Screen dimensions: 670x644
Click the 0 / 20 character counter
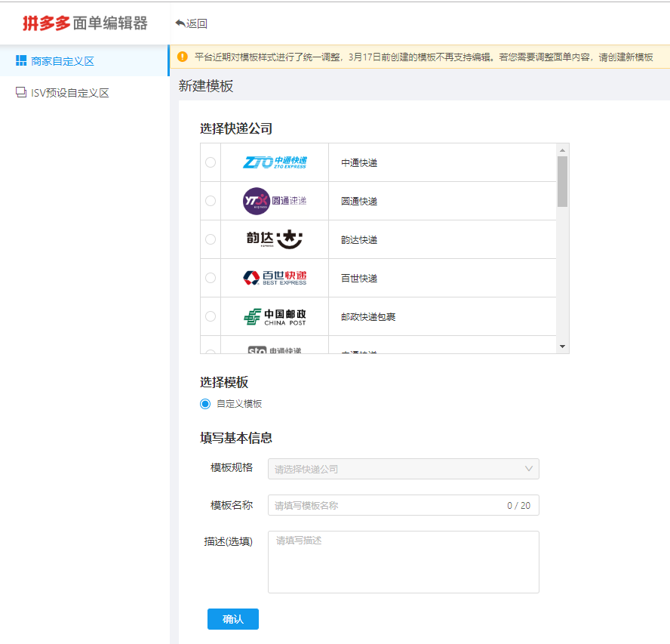pyautogui.click(x=519, y=505)
